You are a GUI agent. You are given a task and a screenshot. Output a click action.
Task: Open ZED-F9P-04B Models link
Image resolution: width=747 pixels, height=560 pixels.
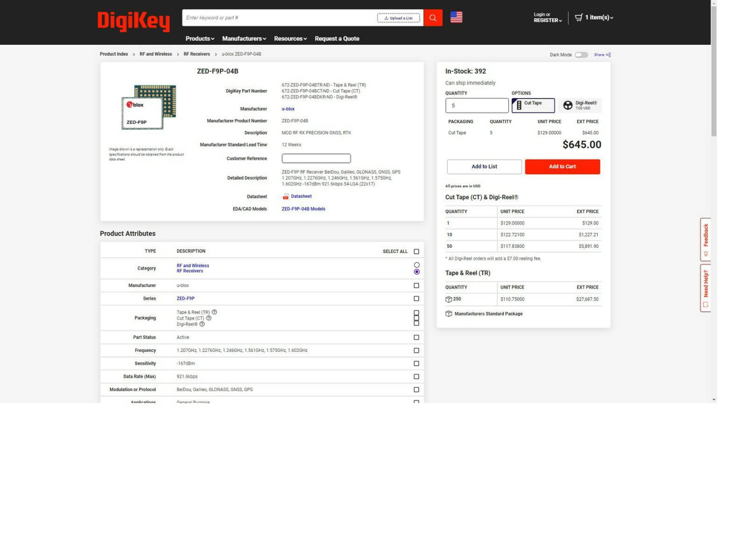(x=303, y=209)
